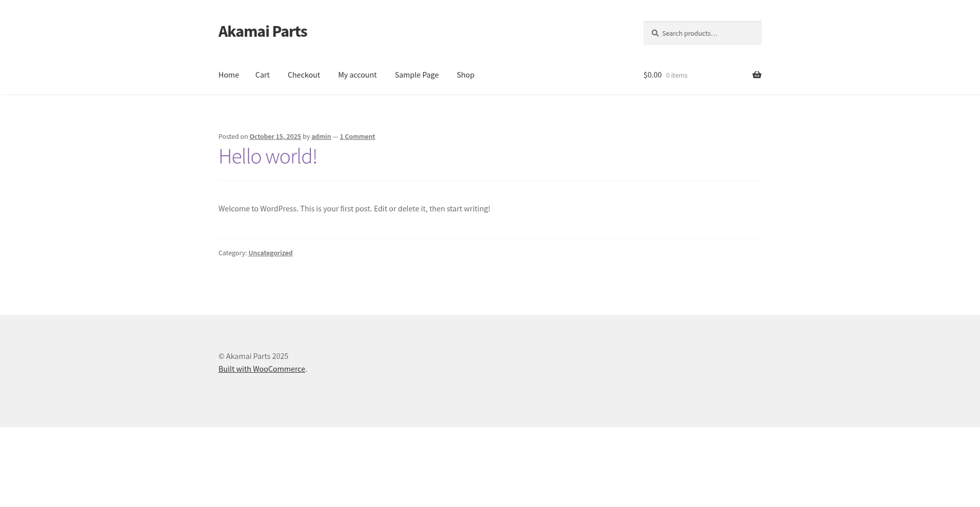Go to the Home menu item
Image resolution: width=980 pixels, height=507 pixels.
(228, 75)
